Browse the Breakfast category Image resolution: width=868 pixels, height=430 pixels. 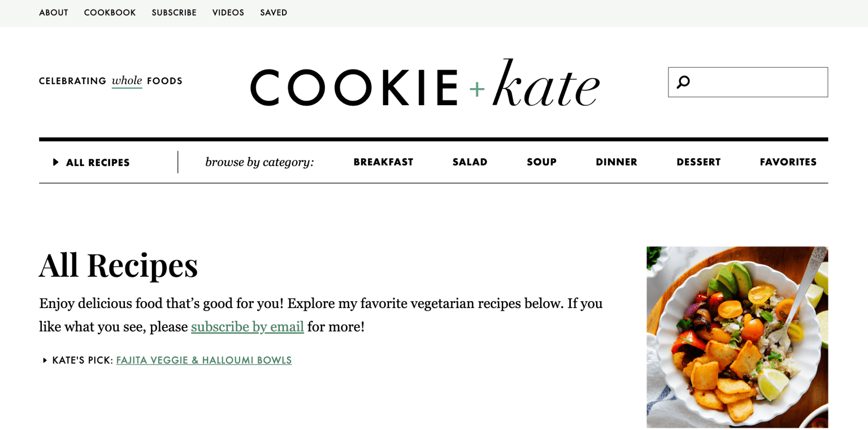(x=383, y=162)
